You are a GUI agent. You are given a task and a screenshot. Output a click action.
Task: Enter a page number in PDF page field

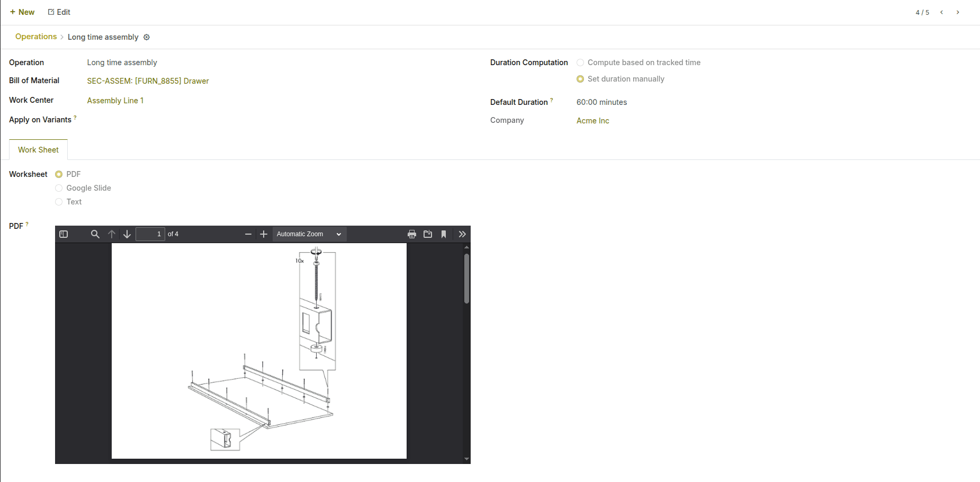[x=150, y=234]
